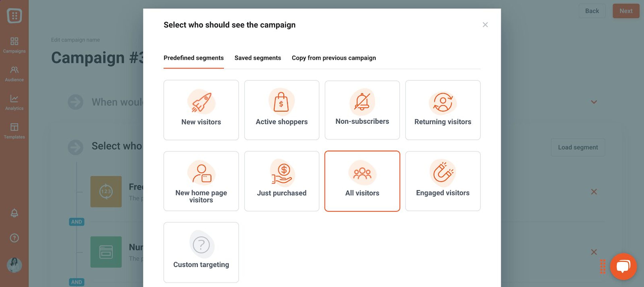Click the help question mark icon
Viewport: 644px width, 287px height.
tap(14, 238)
